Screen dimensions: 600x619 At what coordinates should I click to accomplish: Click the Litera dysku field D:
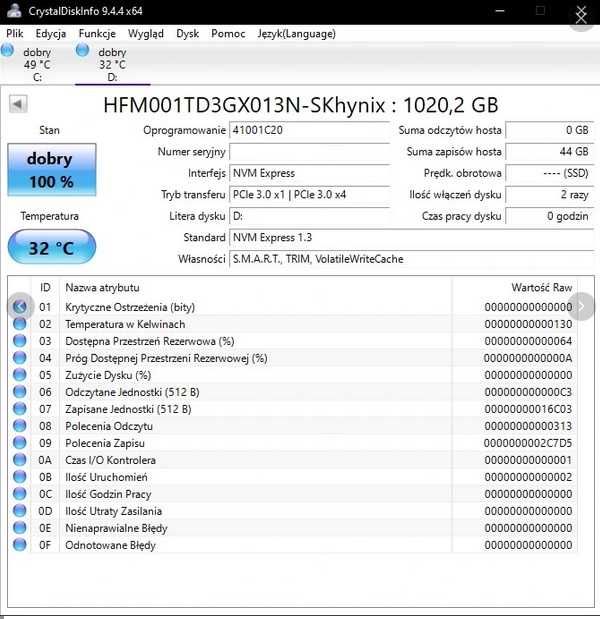pyautogui.click(x=309, y=216)
